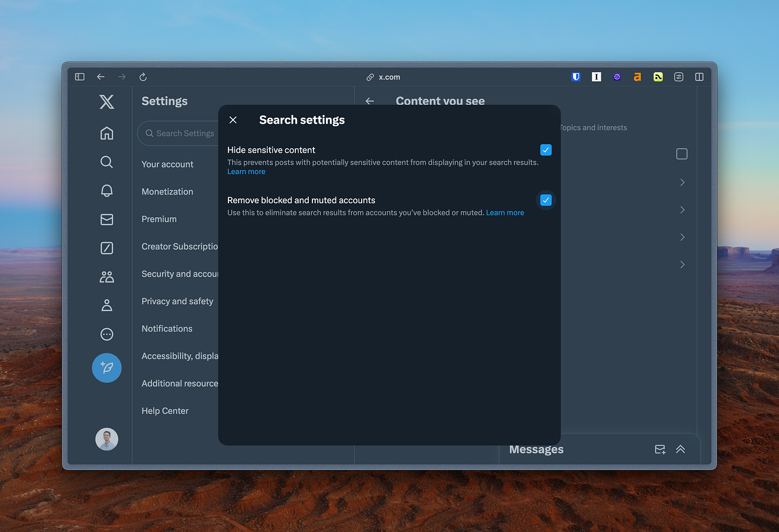Open Explore with the magnifier sidebar icon
Viewport: 779px width, 532px height.
(107, 162)
